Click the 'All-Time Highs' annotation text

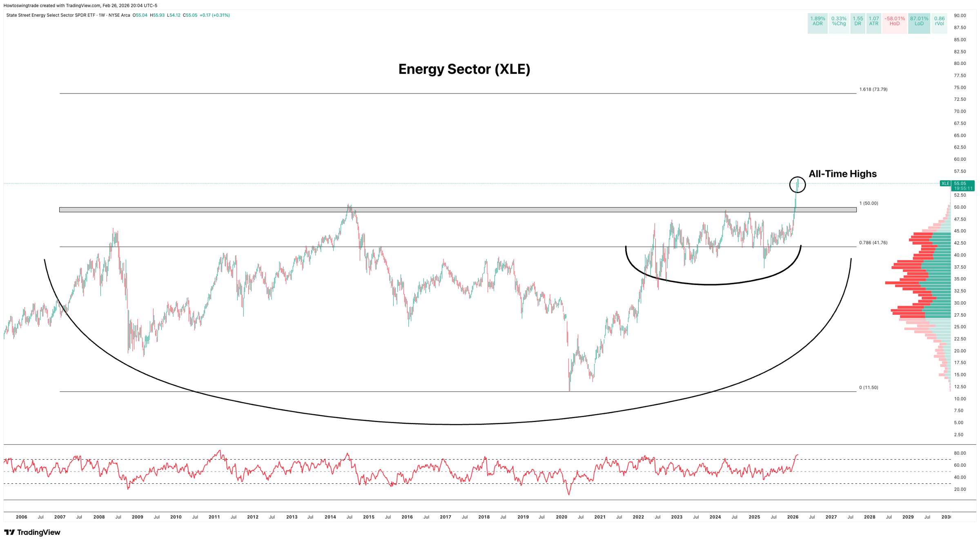[842, 174]
